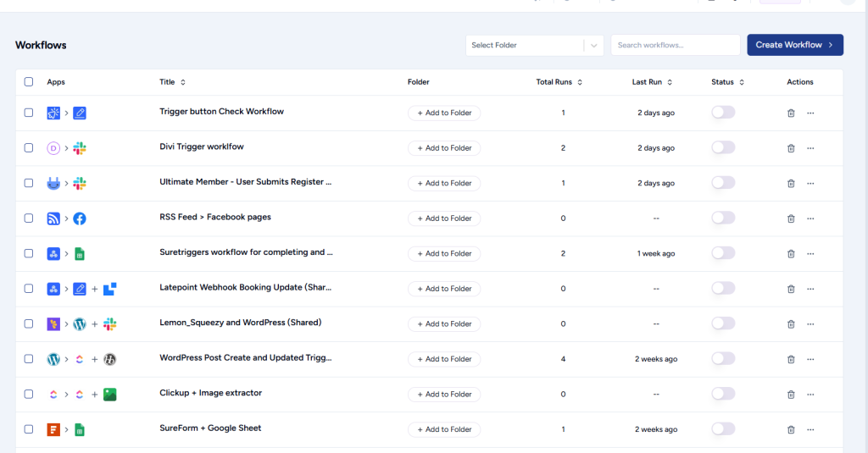Screen dimensions: 868x453
Task: Click WordPress icon in Lemon_Squeezy row
Action: pyautogui.click(x=80, y=324)
